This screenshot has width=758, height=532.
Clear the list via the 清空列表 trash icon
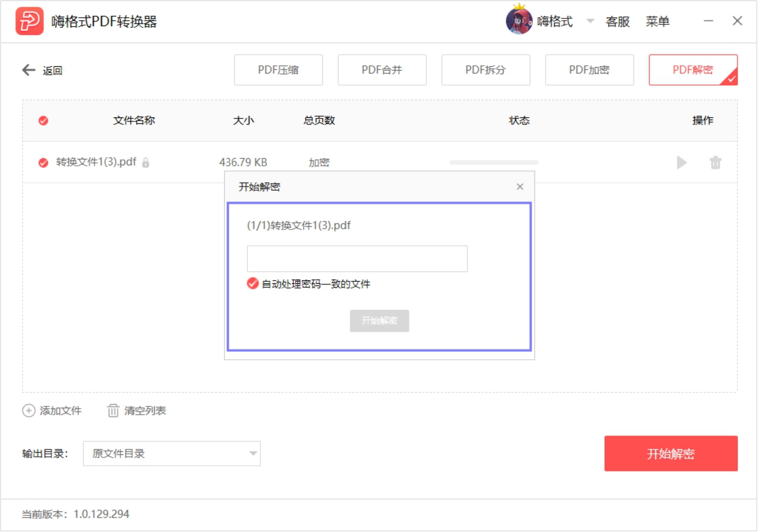point(112,409)
